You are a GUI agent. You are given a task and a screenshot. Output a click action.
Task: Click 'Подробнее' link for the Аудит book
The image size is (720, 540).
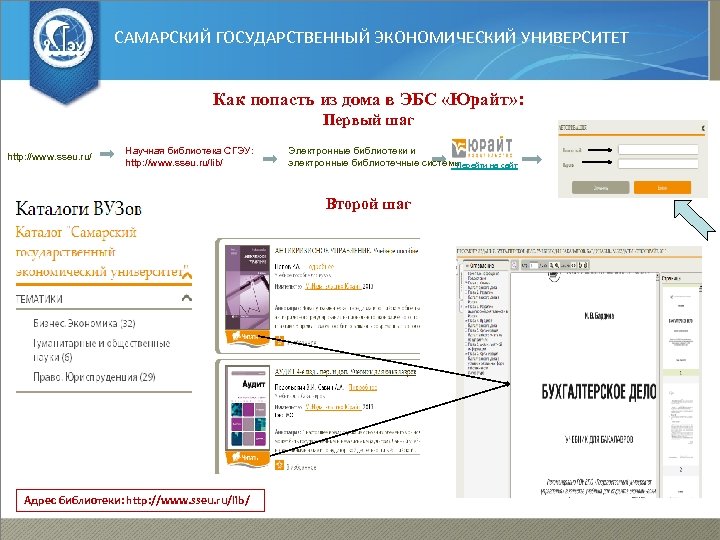pyautogui.click(x=363, y=388)
